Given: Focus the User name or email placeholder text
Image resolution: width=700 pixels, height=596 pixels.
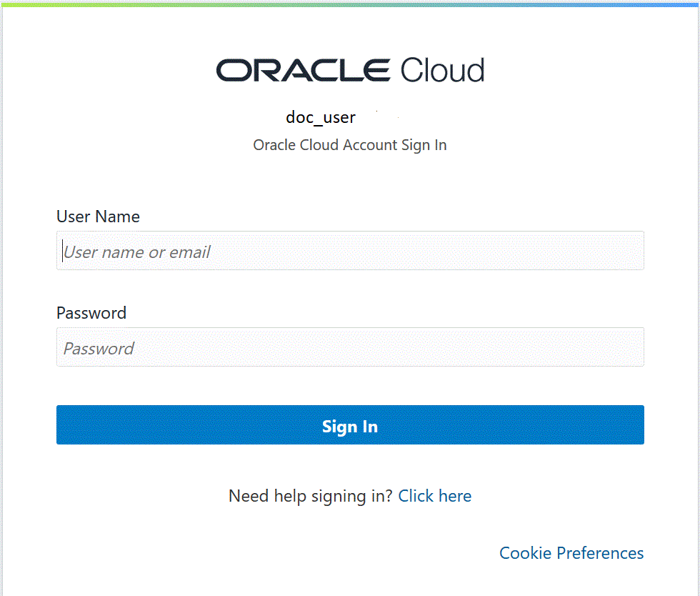Looking at the screenshot, I should [x=136, y=252].
